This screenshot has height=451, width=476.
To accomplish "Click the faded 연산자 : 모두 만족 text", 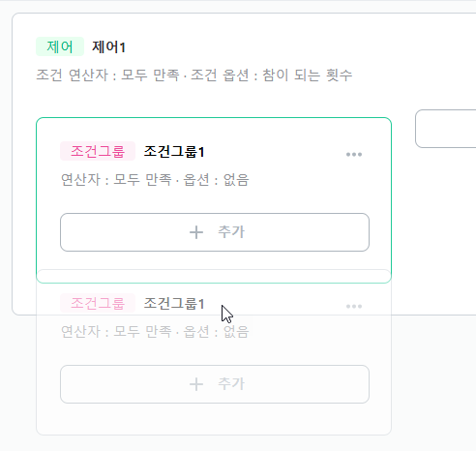I will pyautogui.click(x=116, y=332).
